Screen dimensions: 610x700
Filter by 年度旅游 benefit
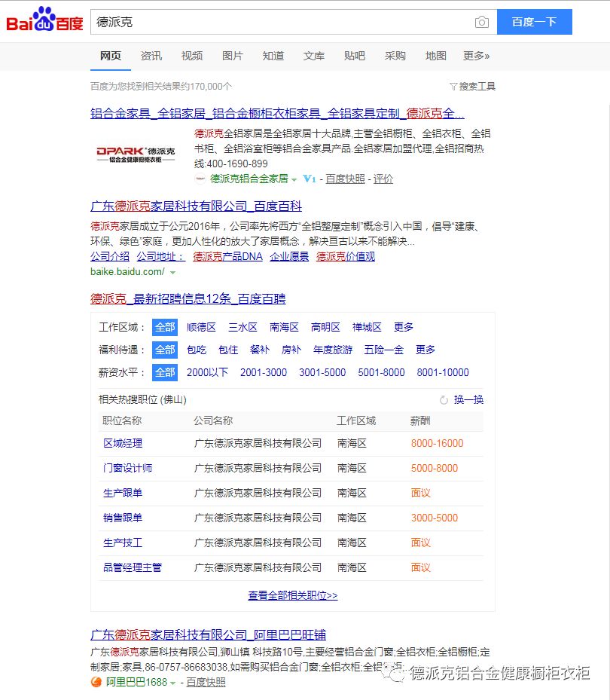333,350
